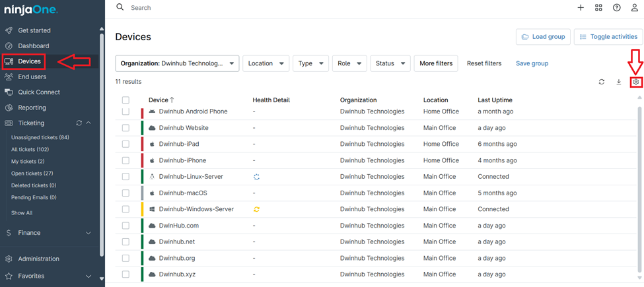
Task: Click Dwinhub-Linux-Server penguin icon
Action: [153, 177]
